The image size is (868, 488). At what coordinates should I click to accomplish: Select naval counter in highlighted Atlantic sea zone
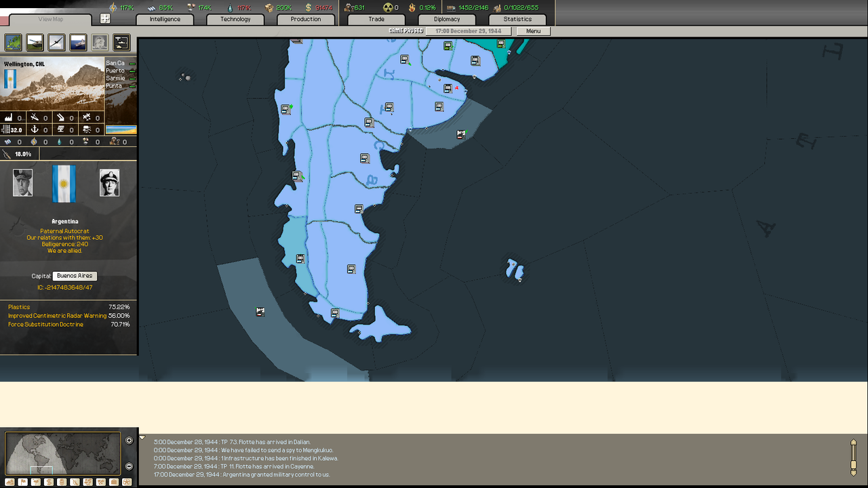click(x=461, y=134)
